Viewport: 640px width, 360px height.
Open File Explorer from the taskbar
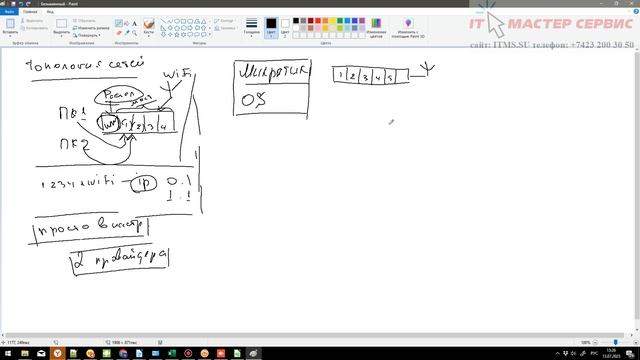(25, 353)
